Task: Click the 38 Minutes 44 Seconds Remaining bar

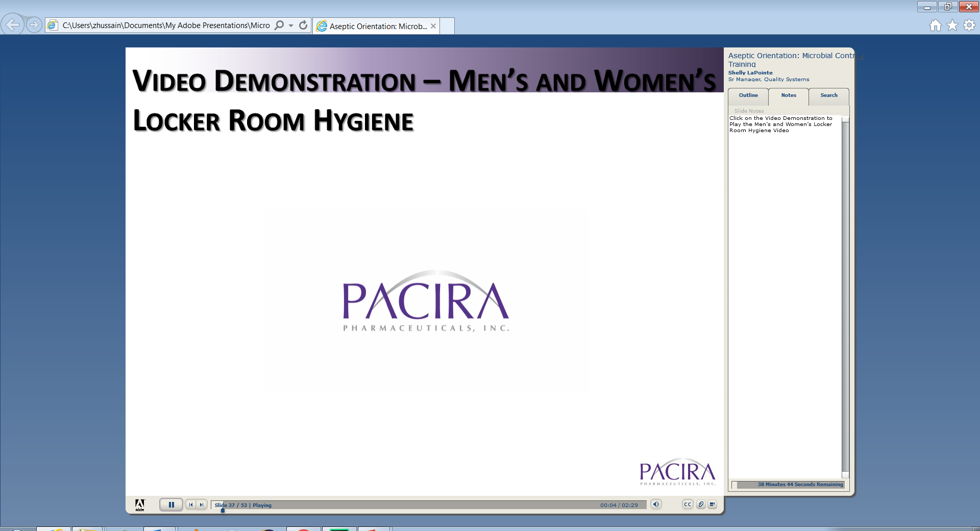Action: click(788, 485)
